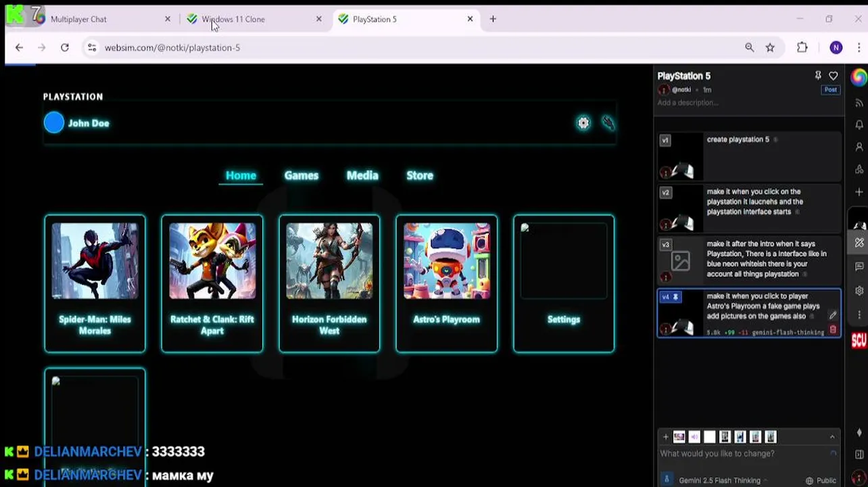
Task: Close the Multiplayer Chat browser tab
Action: [168, 19]
